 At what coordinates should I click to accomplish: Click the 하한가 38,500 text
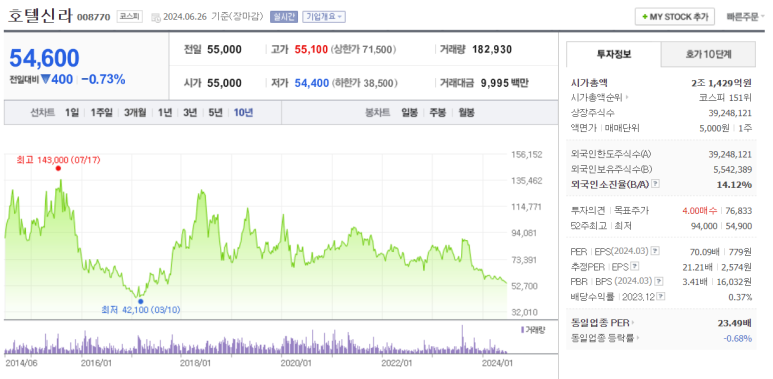point(365,83)
